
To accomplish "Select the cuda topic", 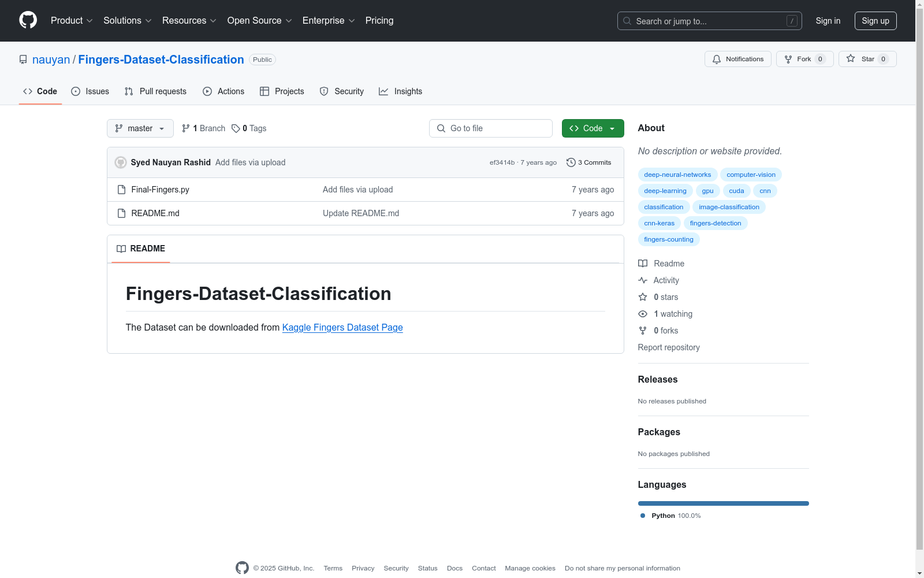I will tap(736, 191).
